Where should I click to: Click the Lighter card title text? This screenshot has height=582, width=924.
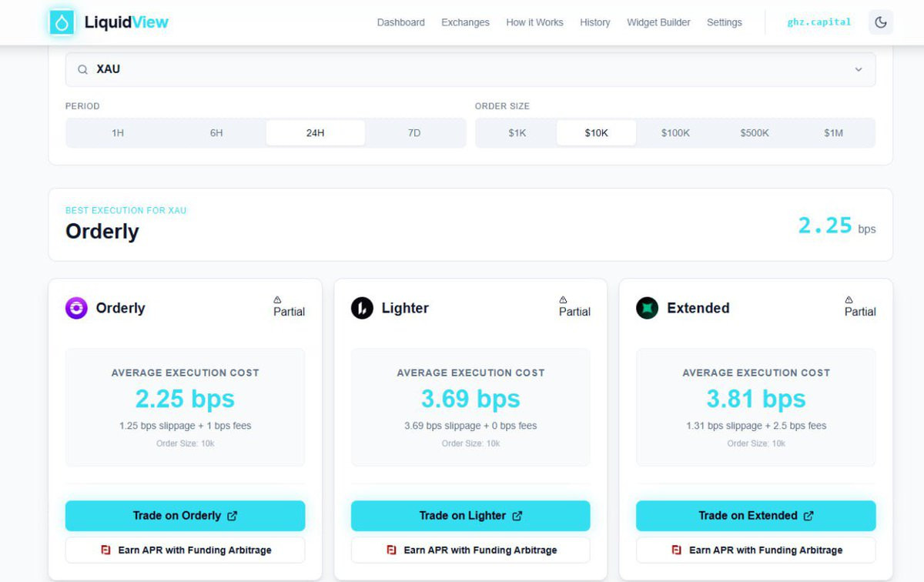point(405,308)
